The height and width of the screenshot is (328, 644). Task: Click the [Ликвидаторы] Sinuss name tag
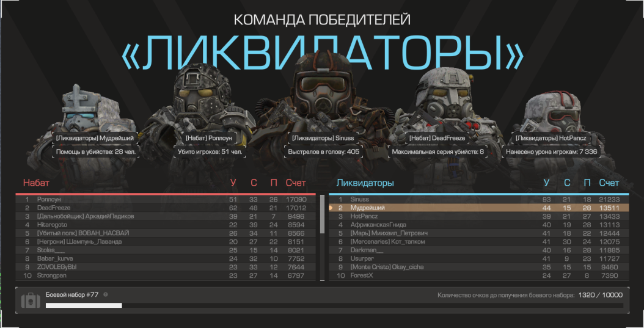pyautogui.click(x=323, y=138)
